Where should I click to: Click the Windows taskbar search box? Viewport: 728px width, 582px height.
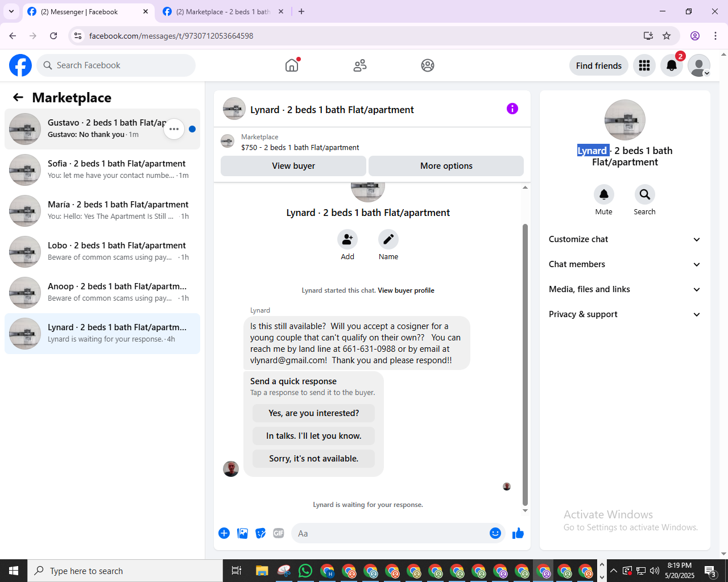[125, 571]
